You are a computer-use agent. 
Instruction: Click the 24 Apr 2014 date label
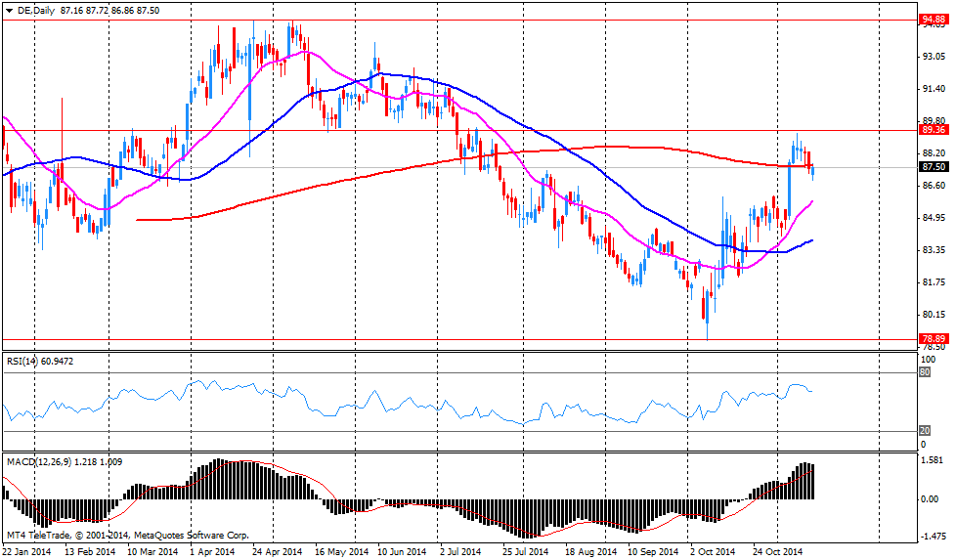(278, 552)
